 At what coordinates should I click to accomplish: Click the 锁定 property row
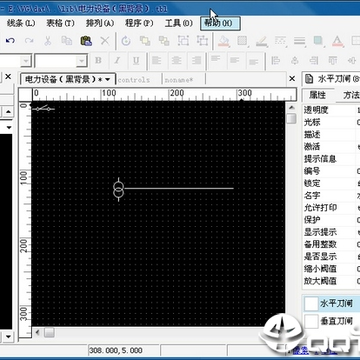[331, 184]
